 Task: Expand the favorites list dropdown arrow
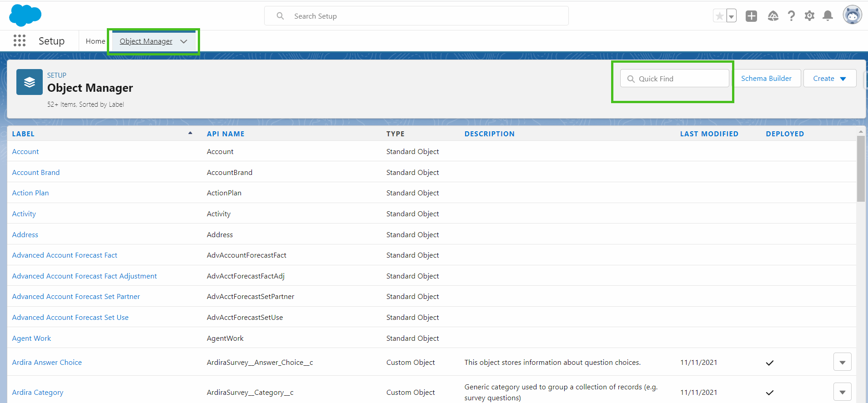click(x=731, y=16)
